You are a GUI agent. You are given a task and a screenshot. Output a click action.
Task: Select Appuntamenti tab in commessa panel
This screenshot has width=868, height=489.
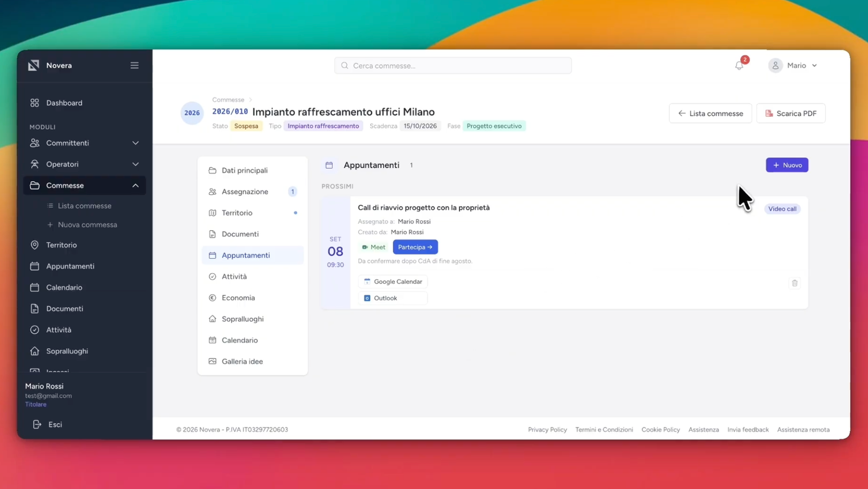pyautogui.click(x=252, y=255)
